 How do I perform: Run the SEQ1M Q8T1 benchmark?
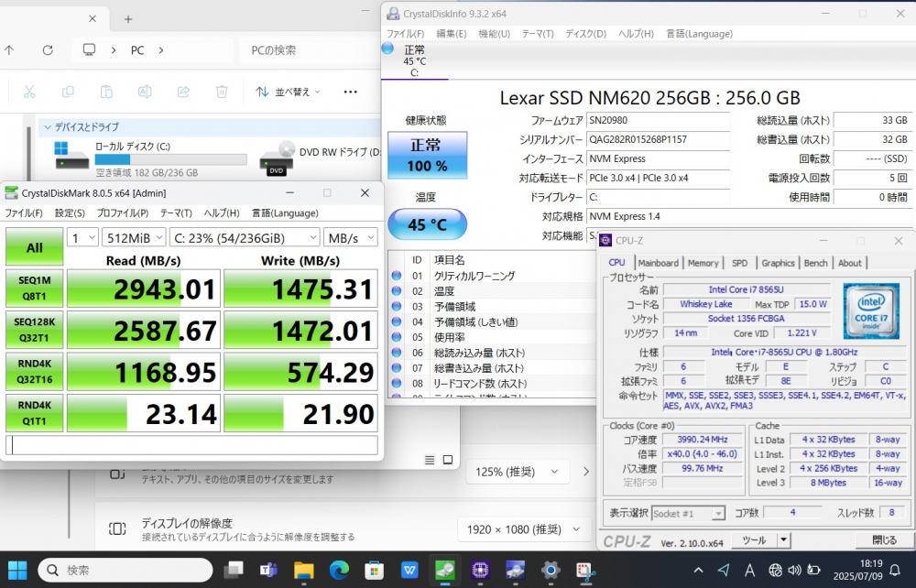pyautogui.click(x=35, y=289)
